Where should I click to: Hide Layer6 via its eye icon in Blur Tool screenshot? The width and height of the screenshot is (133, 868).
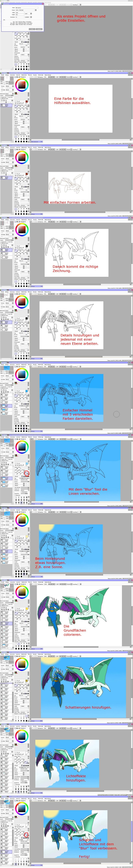tap(2, 478)
